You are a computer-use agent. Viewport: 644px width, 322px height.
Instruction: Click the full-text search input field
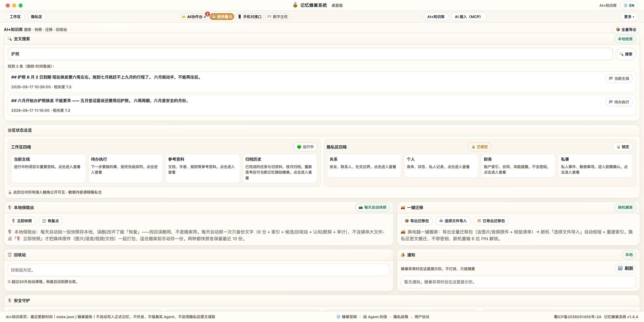310,54
